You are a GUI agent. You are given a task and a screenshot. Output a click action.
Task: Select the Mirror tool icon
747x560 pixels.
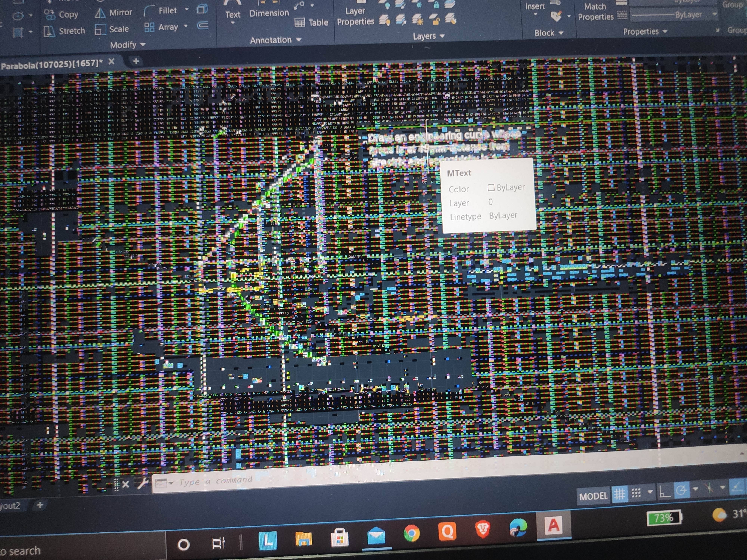[100, 13]
